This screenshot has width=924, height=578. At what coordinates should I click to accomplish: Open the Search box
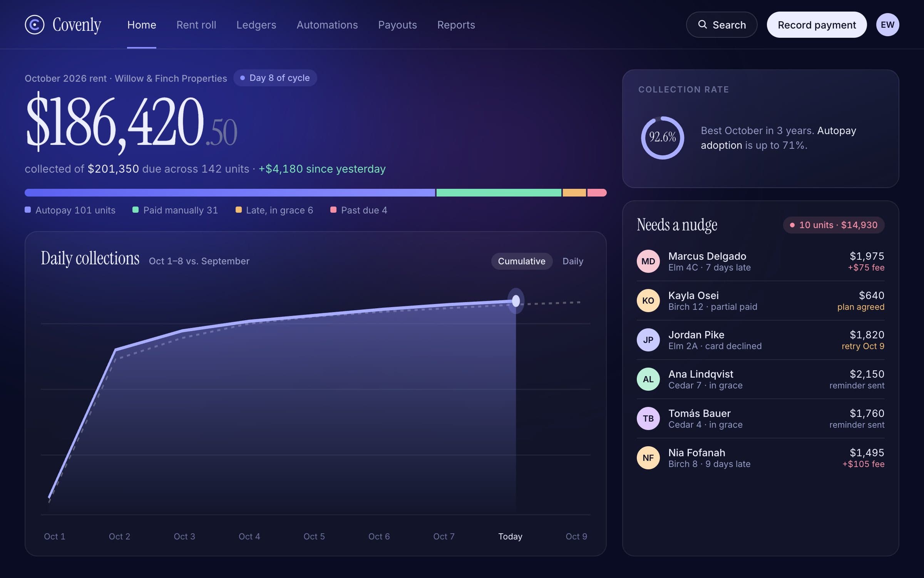pyautogui.click(x=721, y=25)
